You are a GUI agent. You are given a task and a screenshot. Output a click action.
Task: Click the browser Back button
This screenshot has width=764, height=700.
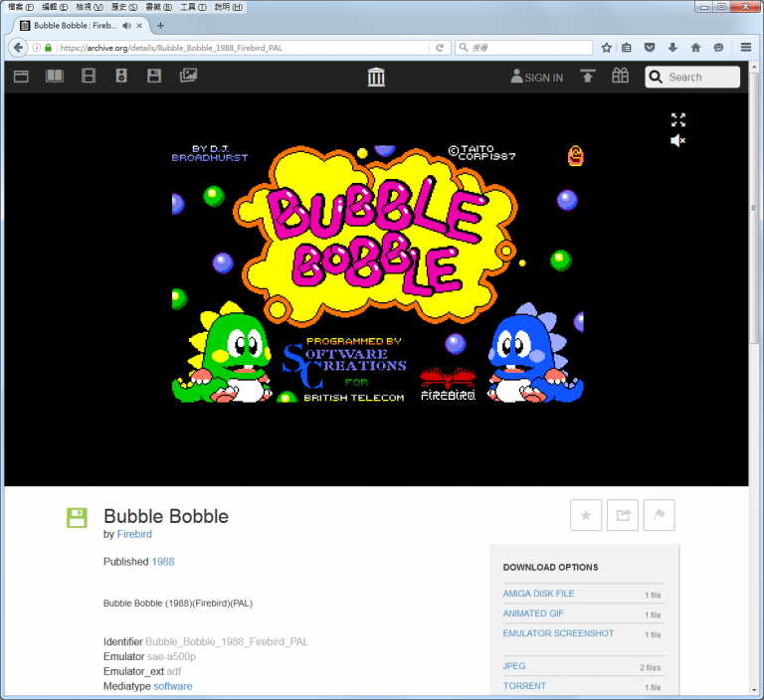pyautogui.click(x=18, y=48)
